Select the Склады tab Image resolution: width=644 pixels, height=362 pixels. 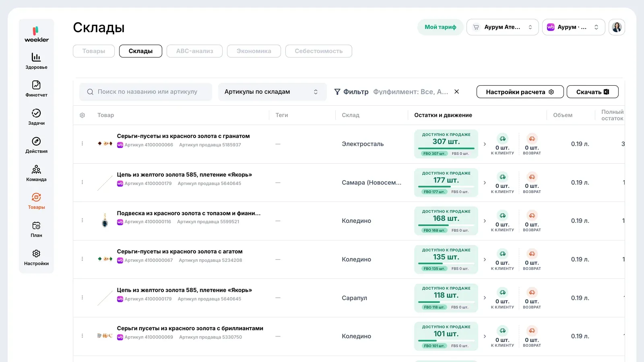[x=140, y=51]
